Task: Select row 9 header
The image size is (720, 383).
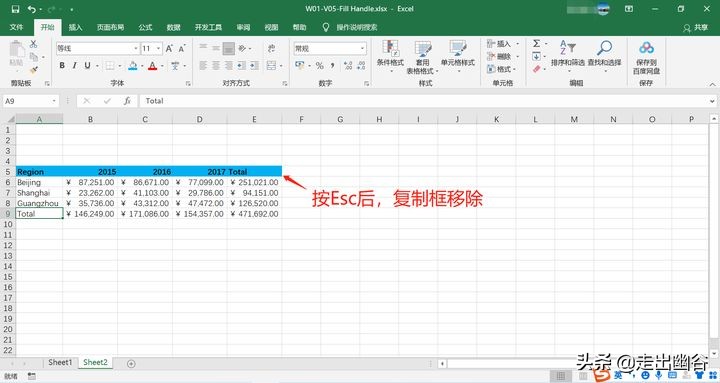Action: (x=8, y=214)
